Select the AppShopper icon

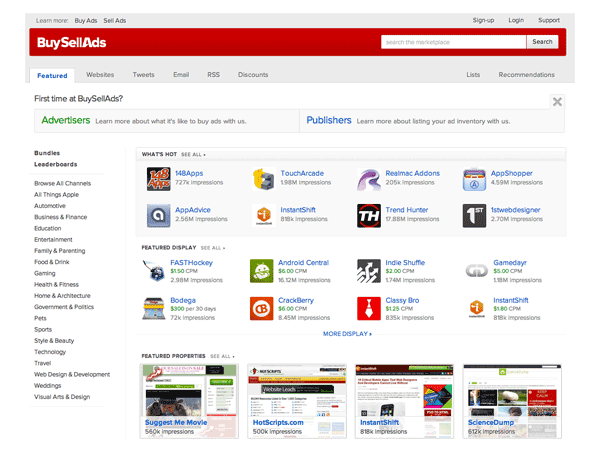tap(475, 179)
